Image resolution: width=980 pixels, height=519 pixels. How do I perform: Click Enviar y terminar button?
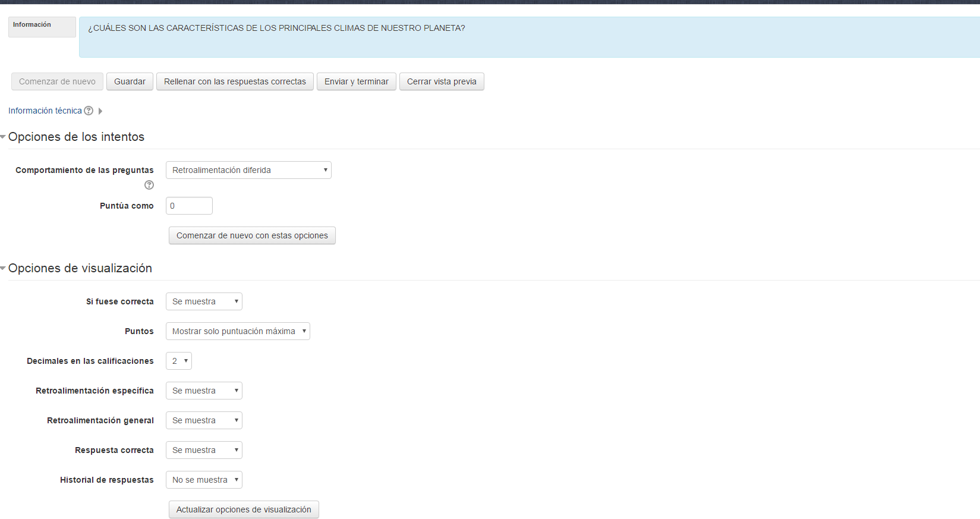[x=356, y=81]
